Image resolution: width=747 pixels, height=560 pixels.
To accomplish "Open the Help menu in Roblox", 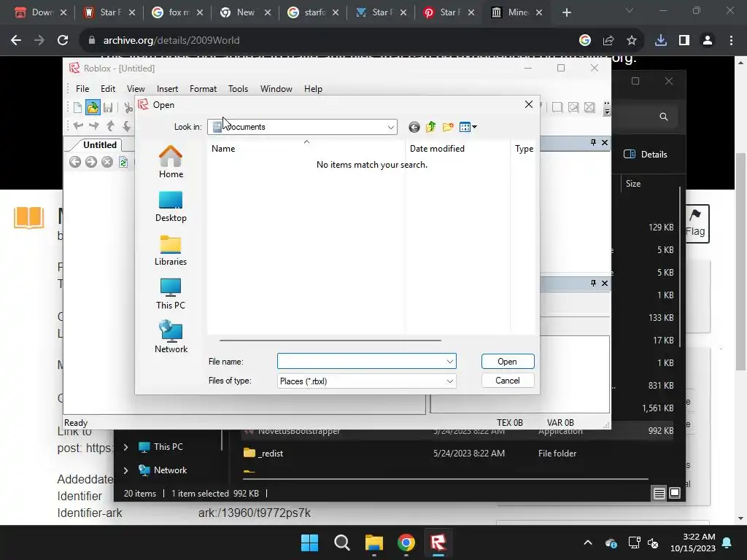I will point(313,89).
